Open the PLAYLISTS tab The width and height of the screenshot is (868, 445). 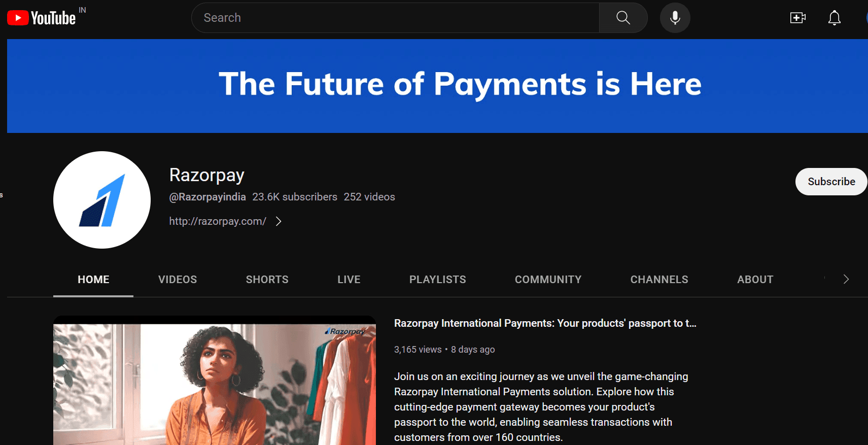coord(438,280)
